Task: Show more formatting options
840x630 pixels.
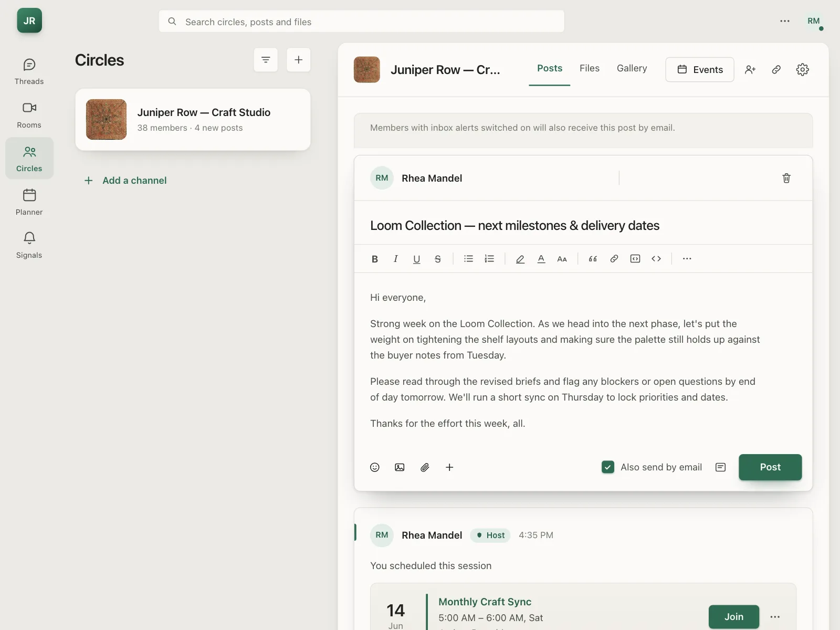Action: click(x=687, y=259)
